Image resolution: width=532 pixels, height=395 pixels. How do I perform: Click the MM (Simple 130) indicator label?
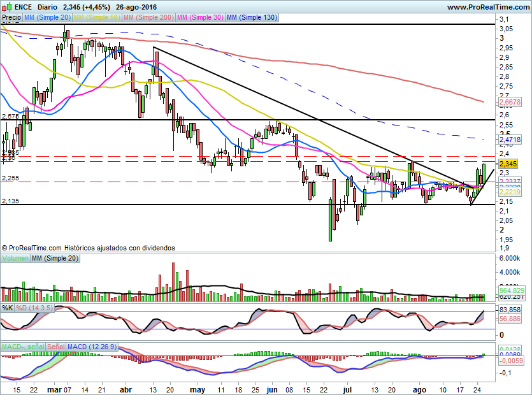tap(252, 17)
